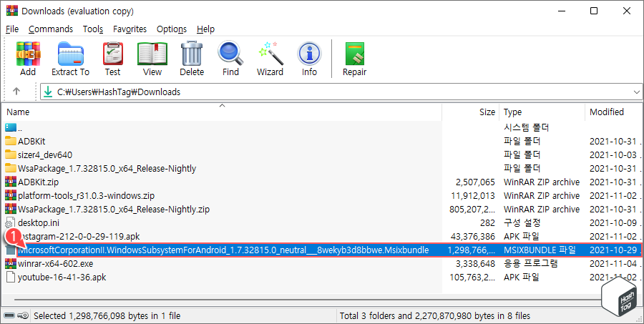Viewport: 644px width, 324px height.
Task: Click the parent folder '..' icon
Action: tap(11, 127)
